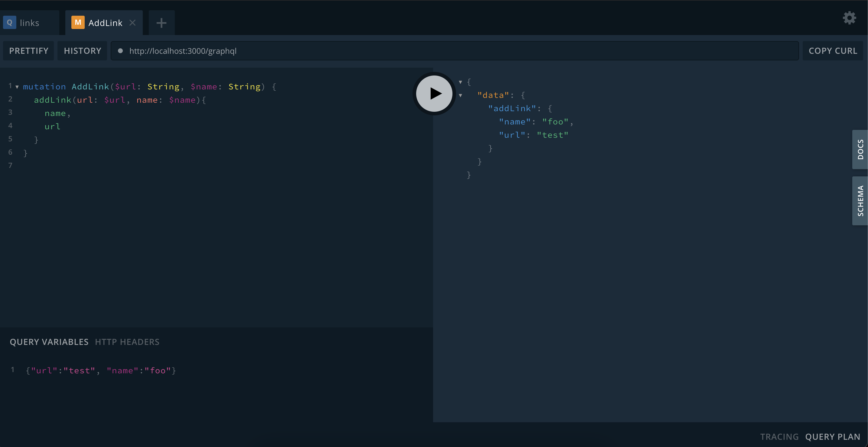Select the AddLink tab
This screenshot has width=868, height=447.
click(105, 23)
